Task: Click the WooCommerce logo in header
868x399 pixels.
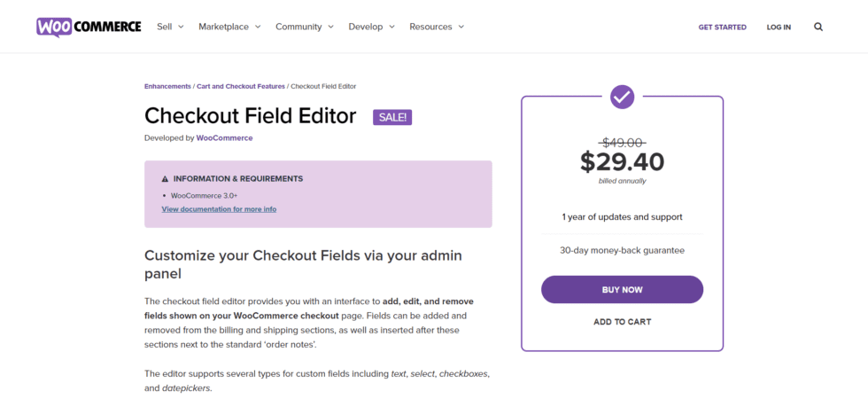Action: click(x=89, y=27)
